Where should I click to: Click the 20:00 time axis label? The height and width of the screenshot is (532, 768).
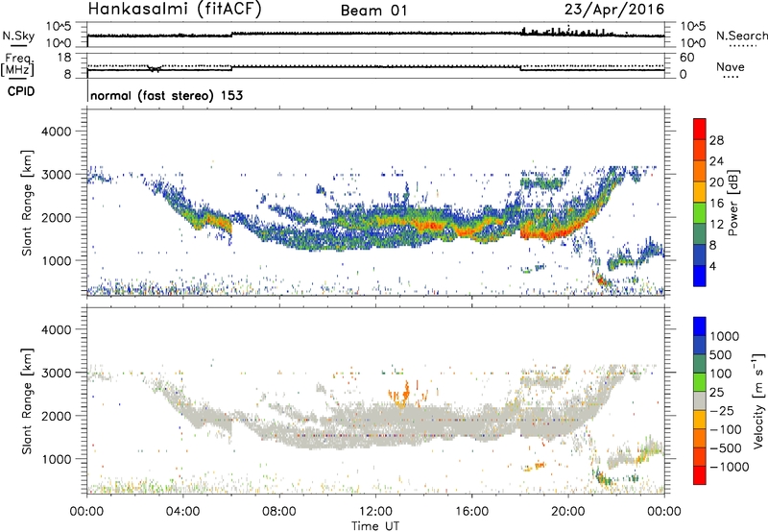click(x=568, y=512)
